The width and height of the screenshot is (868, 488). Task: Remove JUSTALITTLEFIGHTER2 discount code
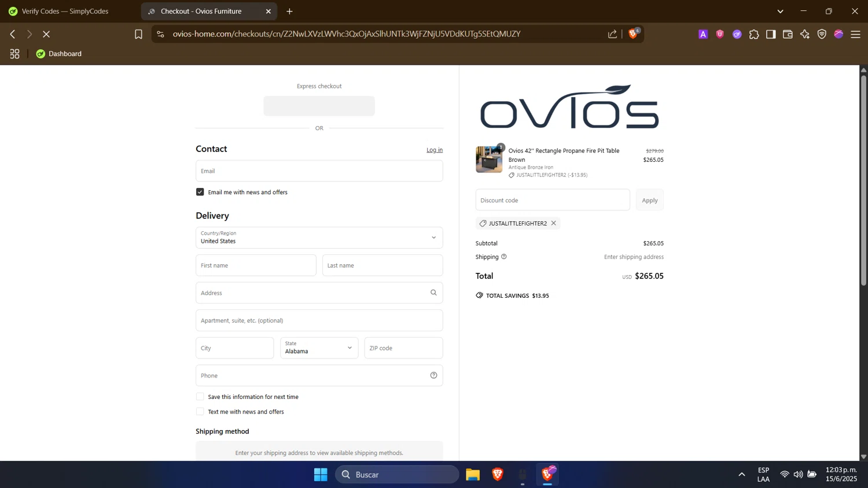click(554, 223)
